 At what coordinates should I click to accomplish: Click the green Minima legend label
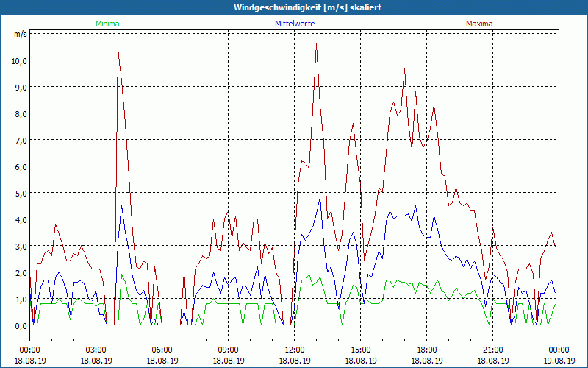click(107, 24)
